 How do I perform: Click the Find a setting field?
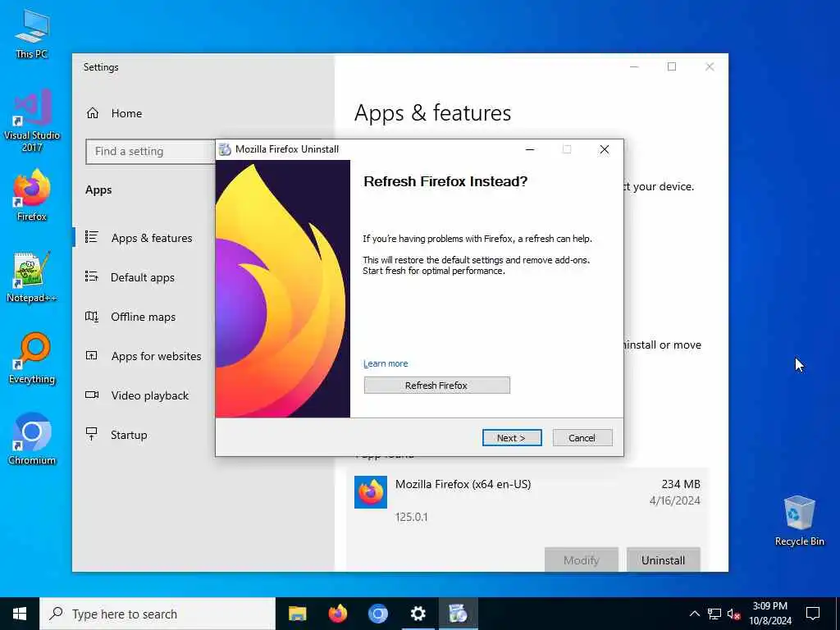[151, 151]
